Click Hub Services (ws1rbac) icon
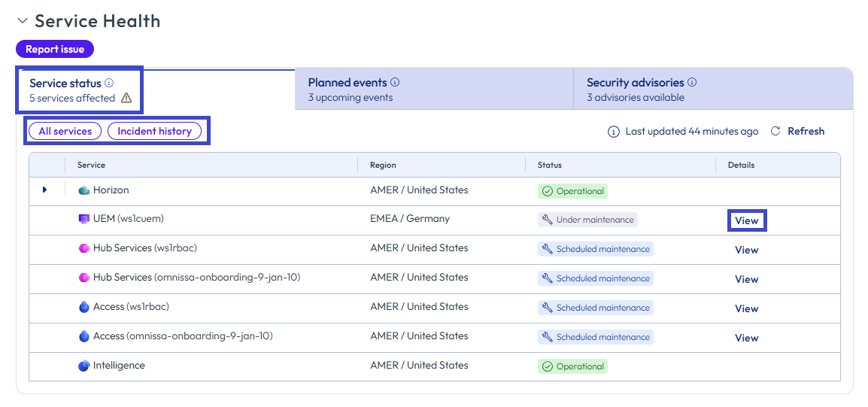The image size is (868, 407). [x=84, y=248]
